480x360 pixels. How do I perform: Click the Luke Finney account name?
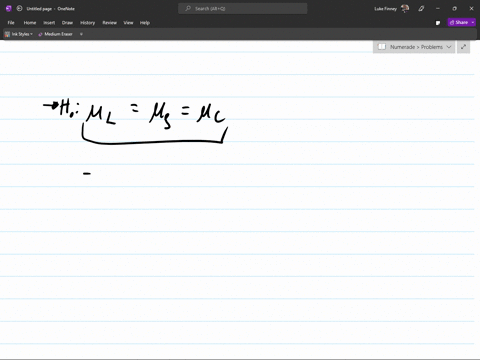pos(385,9)
